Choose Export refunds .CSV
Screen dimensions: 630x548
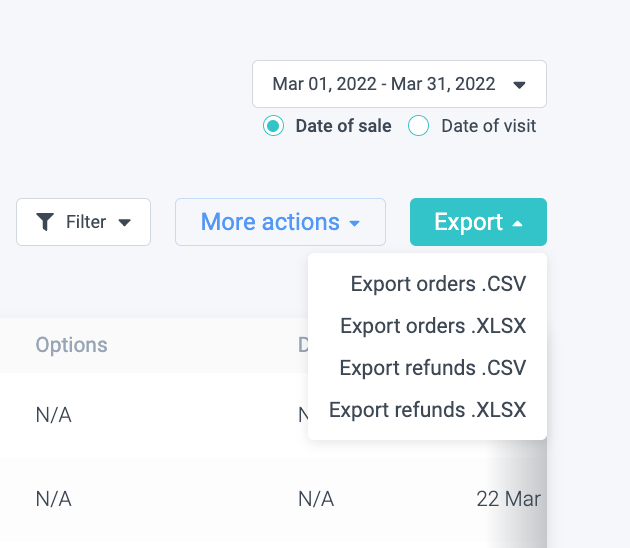433,368
